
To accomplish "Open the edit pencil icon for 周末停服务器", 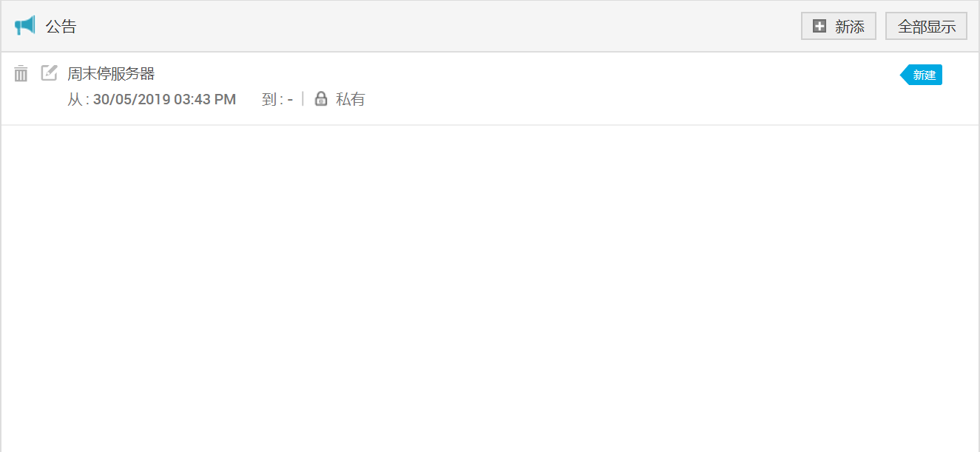I will point(49,72).
